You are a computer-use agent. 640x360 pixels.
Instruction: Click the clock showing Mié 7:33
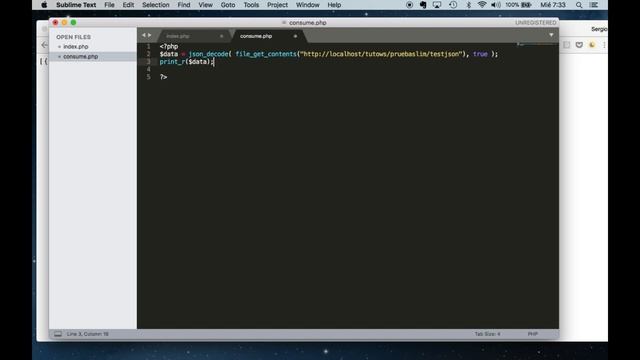coord(553,5)
